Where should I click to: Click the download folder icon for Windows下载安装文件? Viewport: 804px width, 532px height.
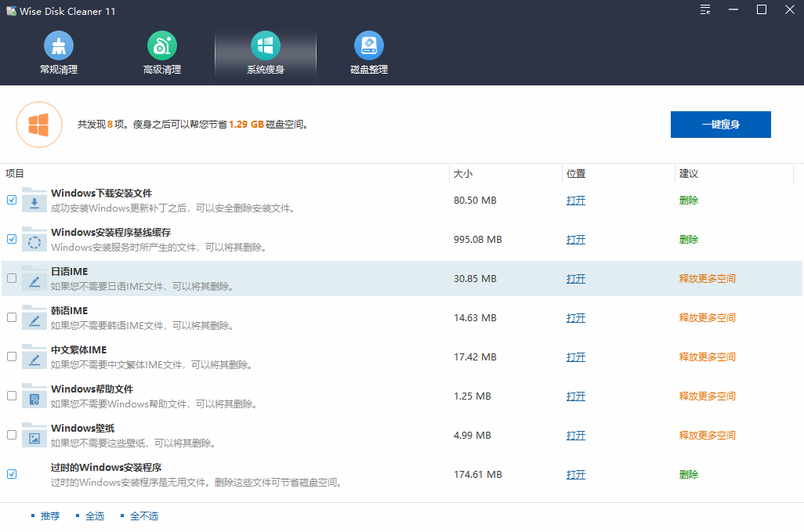pos(34,201)
